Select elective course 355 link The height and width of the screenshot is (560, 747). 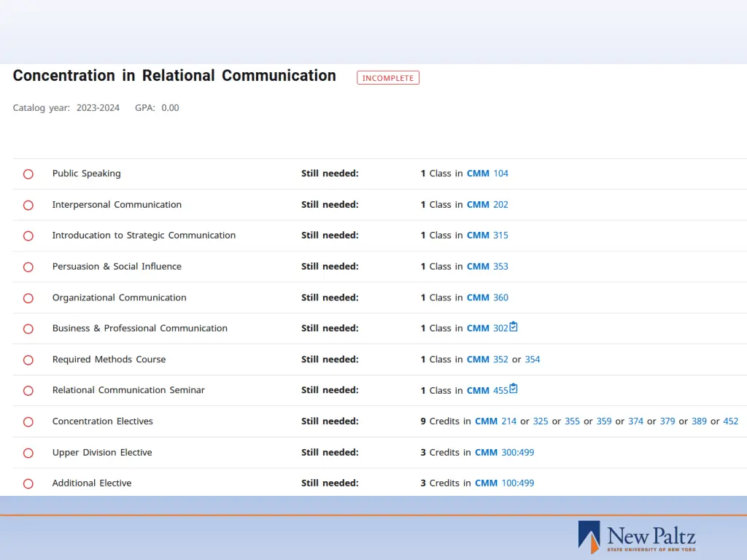tap(572, 421)
